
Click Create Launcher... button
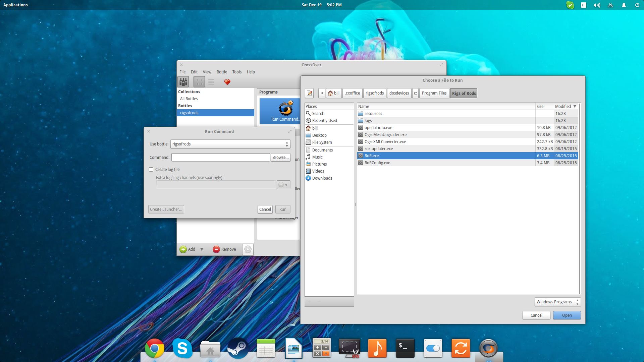(x=166, y=209)
